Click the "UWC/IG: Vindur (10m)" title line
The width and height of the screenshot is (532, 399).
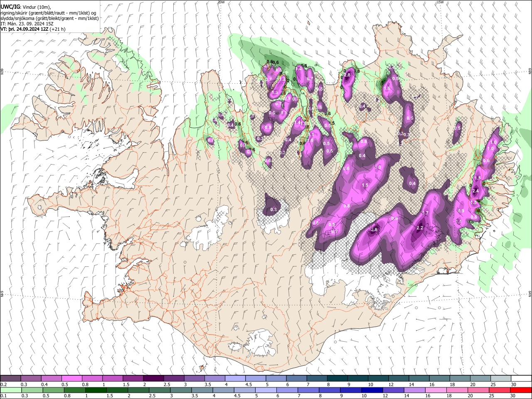coord(25,7)
